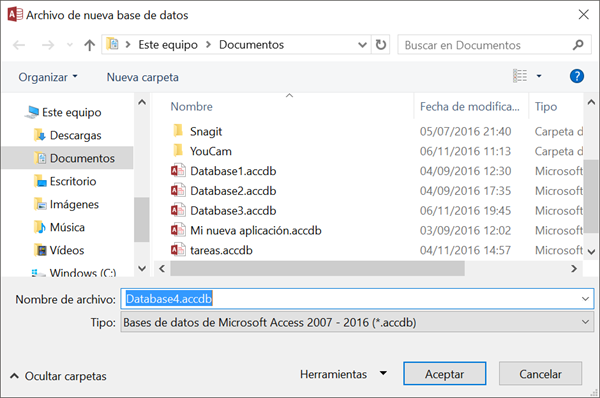Confirm with the Aceptar button
The height and width of the screenshot is (398, 600).
pos(445,374)
